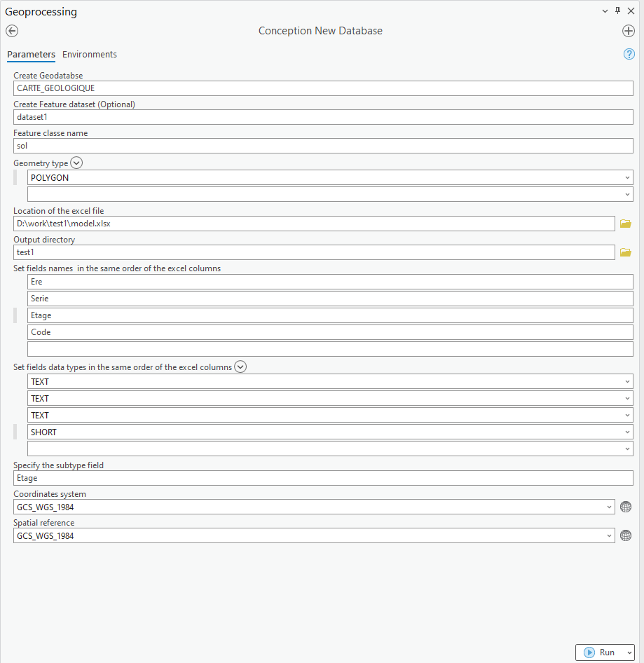Edit the Create Geodatabse name field
Viewport: 644px width, 663px height.
323,88
